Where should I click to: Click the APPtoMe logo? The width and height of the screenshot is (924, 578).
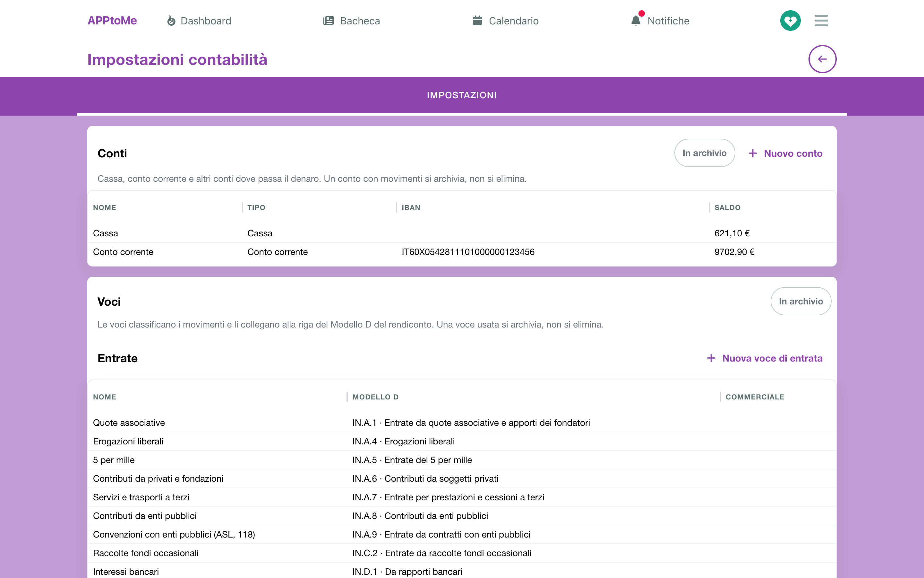point(112,21)
